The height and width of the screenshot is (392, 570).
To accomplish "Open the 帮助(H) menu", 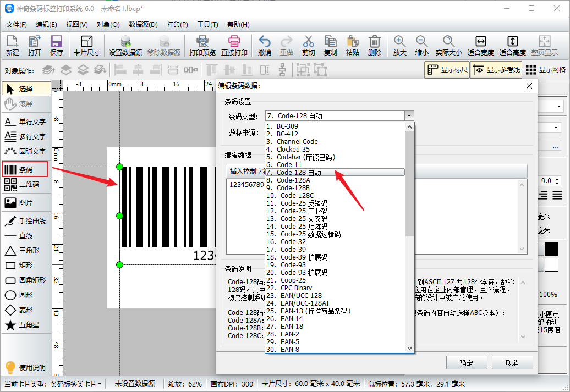I will pos(238,25).
